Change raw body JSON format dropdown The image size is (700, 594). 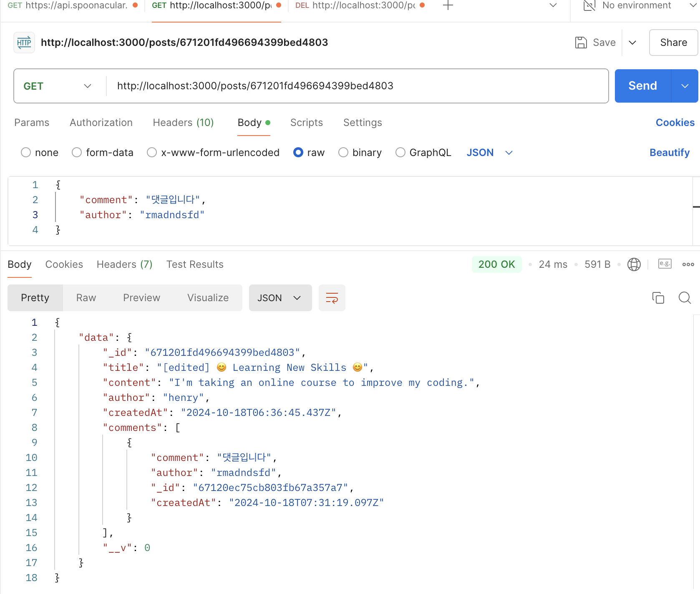pos(489,153)
